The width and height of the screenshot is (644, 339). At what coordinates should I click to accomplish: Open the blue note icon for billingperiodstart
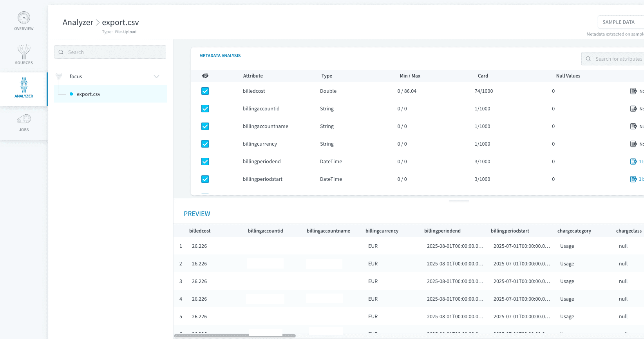(x=633, y=179)
